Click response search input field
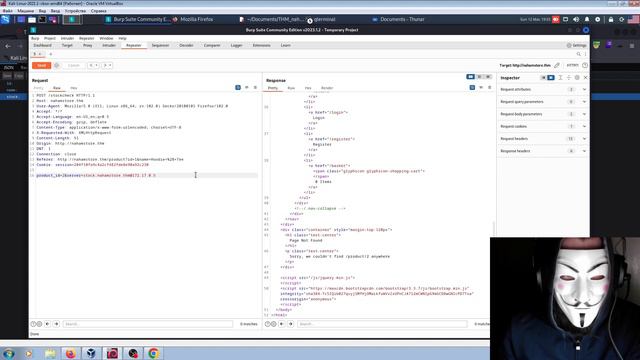 [382, 324]
